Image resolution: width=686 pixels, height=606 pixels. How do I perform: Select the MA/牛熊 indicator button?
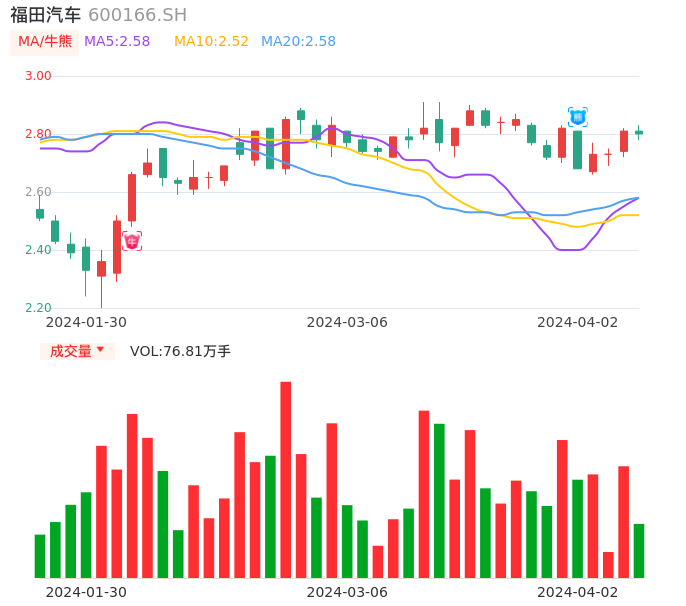tap(45, 42)
